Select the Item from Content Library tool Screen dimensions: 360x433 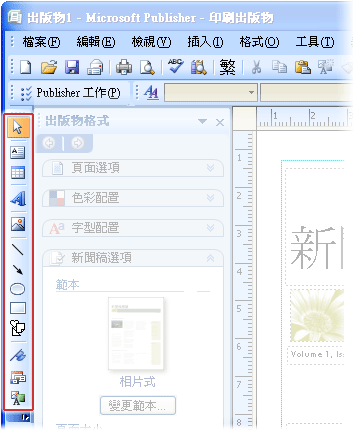click(x=18, y=398)
